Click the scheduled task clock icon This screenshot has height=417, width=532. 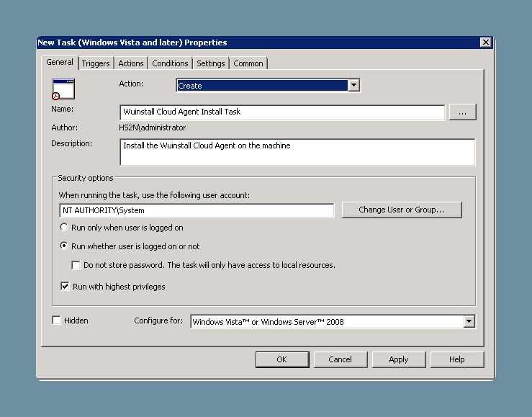pyautogui.click(x=63, y=89)
